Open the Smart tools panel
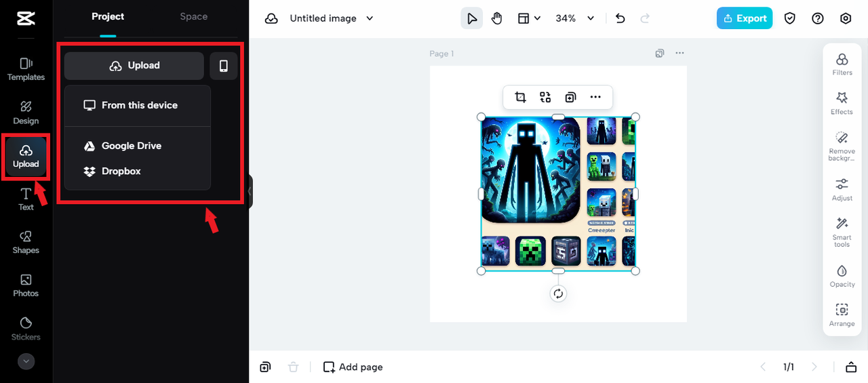The image size is (868, 383). pos(842,233)
